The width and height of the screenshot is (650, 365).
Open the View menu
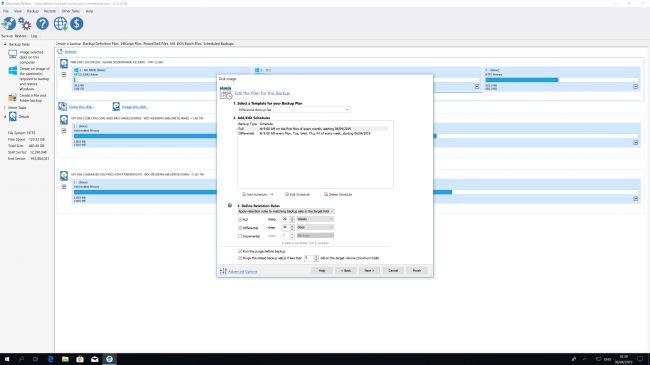tap(18, 11)
